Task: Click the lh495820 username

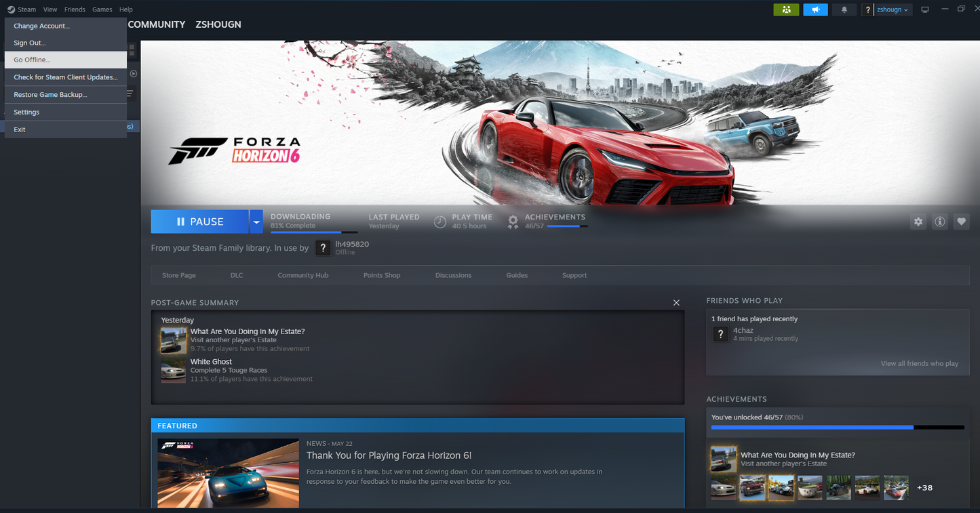Action: [x=352, y=244]
